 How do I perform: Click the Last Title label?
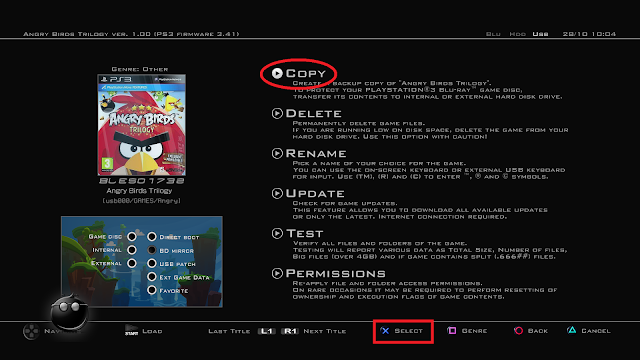[x=229, y=331]
